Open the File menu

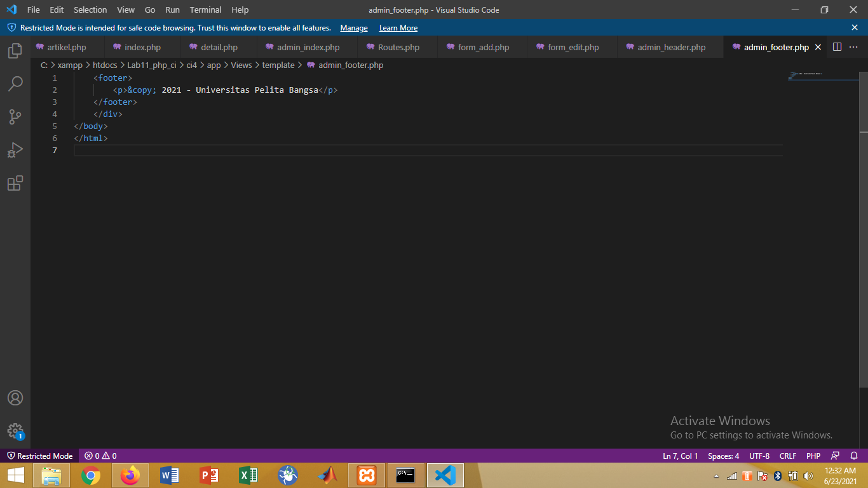[x=32, y=10]
